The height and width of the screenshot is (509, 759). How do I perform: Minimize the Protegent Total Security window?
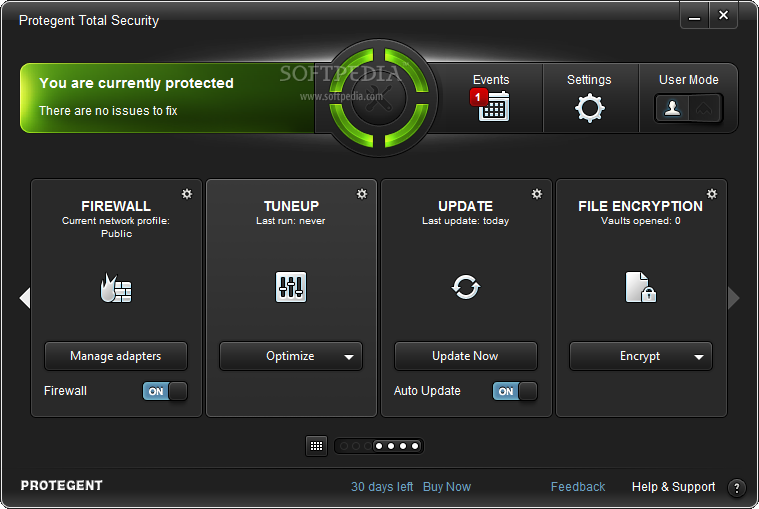click(695, 16)
